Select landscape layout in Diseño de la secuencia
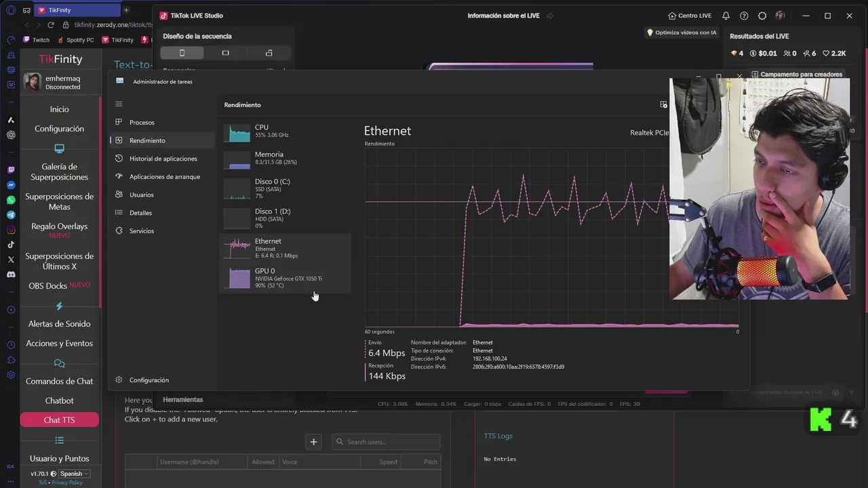Viewport: 868px width, 488px height. (x=226, y=53)
